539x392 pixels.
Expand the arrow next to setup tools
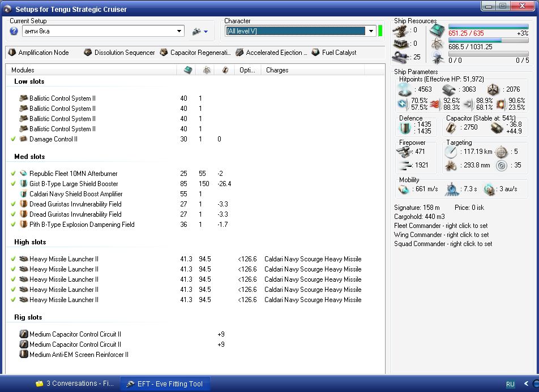pos(206,32)
